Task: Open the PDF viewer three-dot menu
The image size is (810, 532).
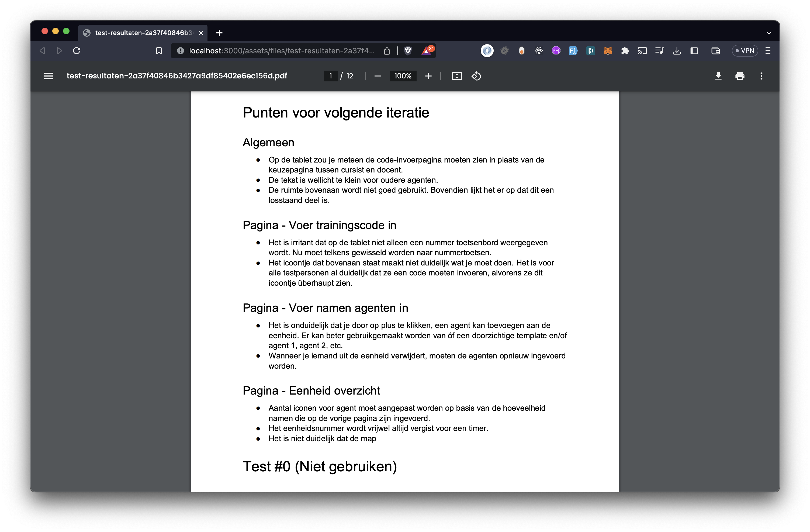Action: pyautogui.click(x=761, y=76)
